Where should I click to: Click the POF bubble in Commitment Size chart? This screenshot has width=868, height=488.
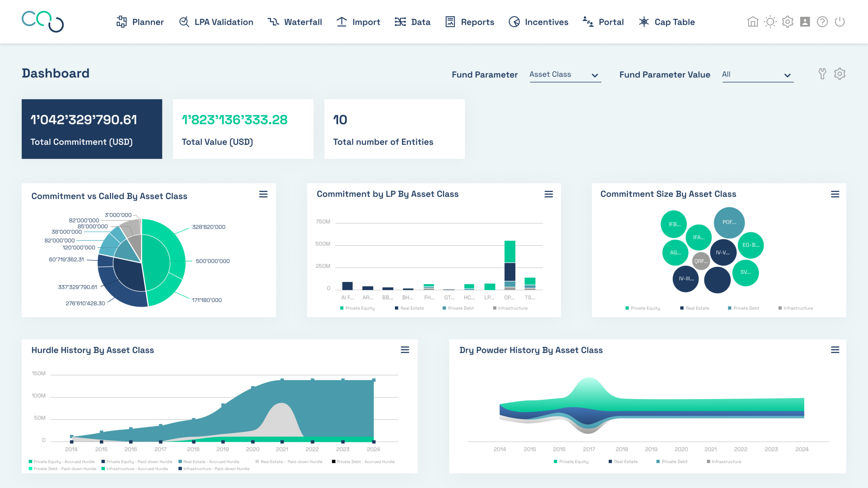pyautogui.click(x=729, y=222)
